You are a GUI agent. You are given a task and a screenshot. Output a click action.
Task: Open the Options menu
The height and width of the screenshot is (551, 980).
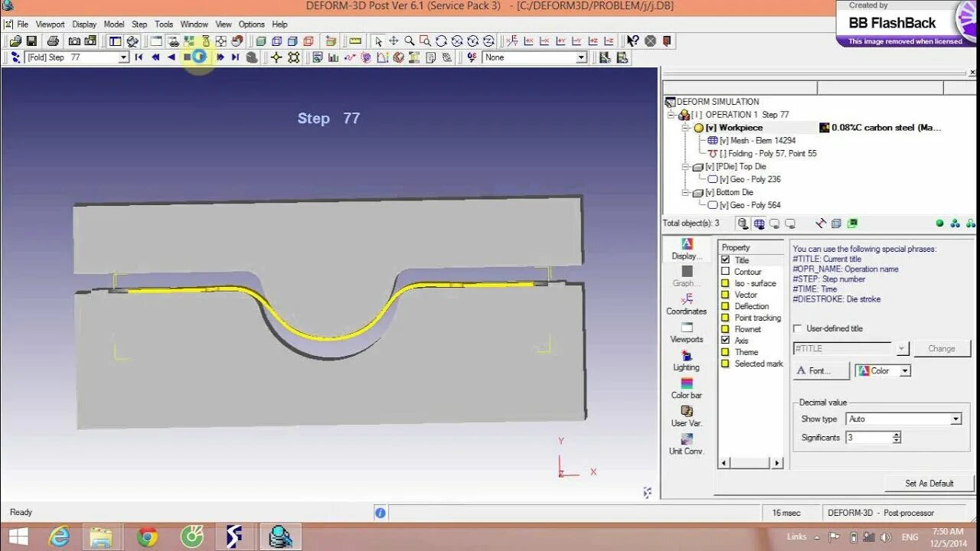pyautogui.click(x=251, y=24)
